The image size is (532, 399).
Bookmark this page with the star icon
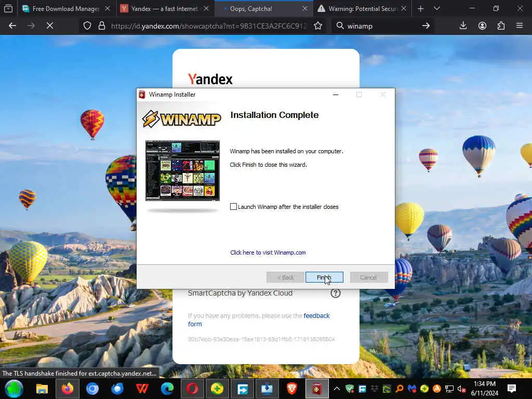pyautogui.click(x=318, y=26)
